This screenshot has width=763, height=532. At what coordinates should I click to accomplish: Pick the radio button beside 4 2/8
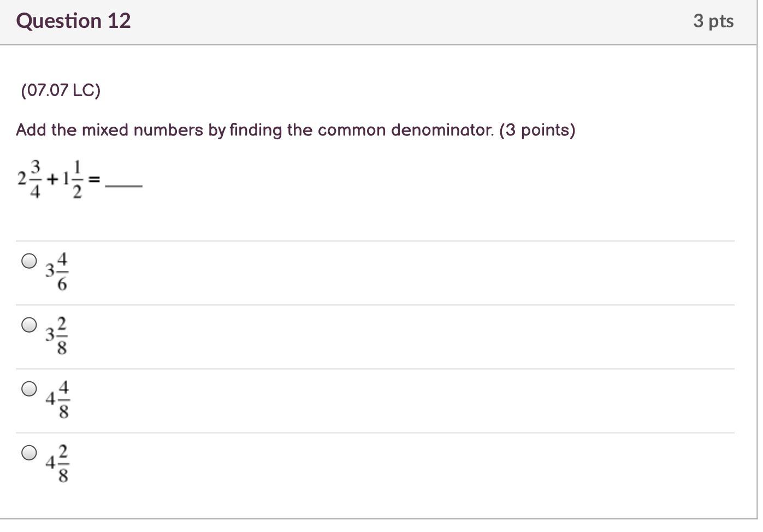pyautogui.click(x=29, y=453)
